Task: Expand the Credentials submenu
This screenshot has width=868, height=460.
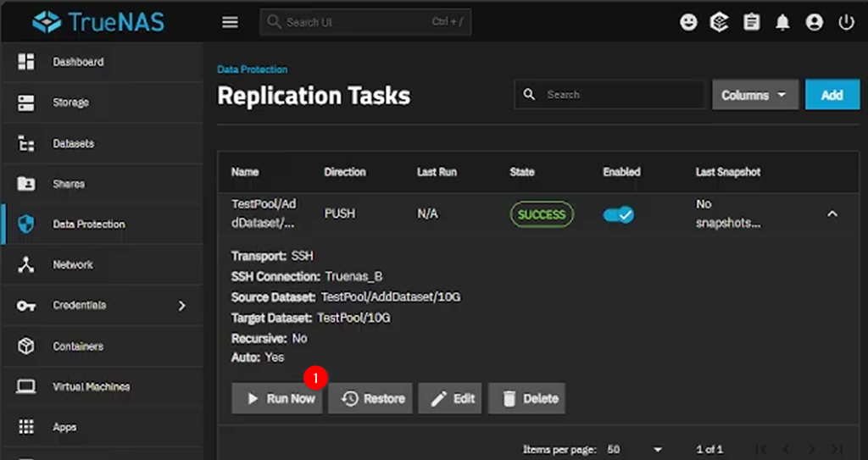Action: coord(181,305)
